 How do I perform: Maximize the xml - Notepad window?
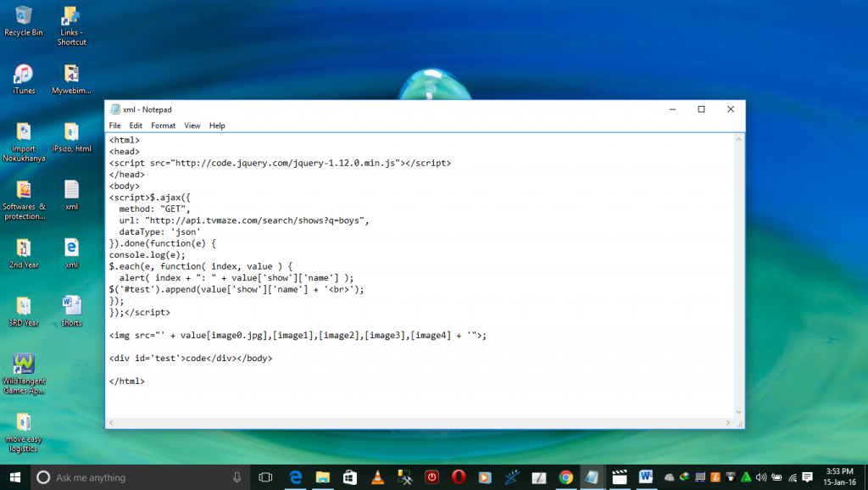click(701, 109)
